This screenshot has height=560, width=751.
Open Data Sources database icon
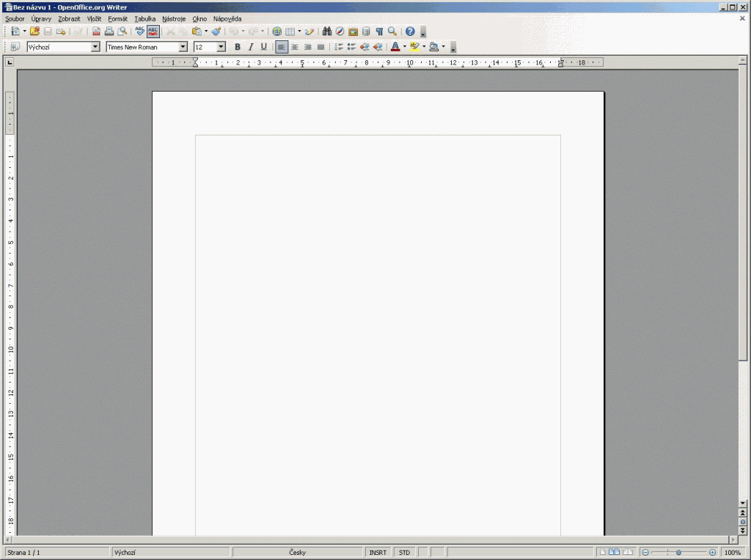[366, 32]
